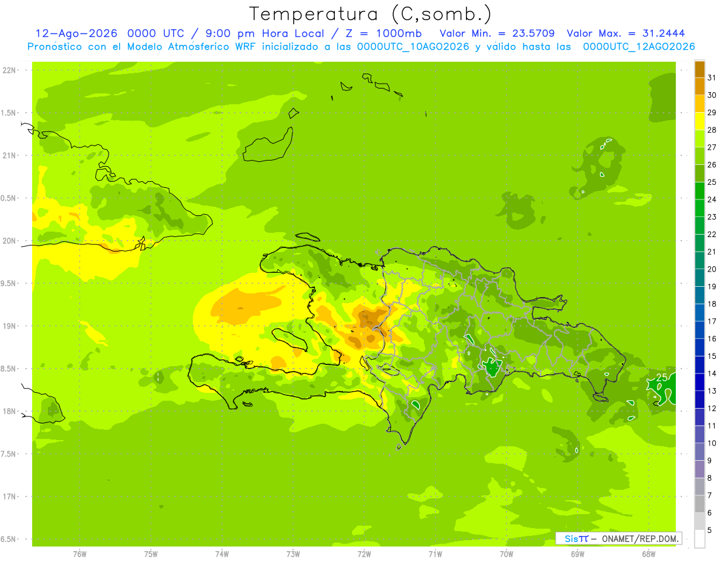Click legend scale value 23

(x=712, y=216)
